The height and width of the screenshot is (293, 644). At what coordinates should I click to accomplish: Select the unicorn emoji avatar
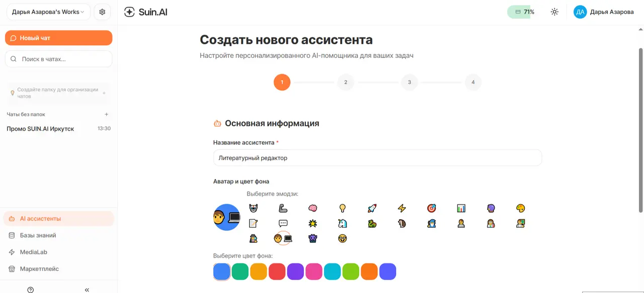tap(343, 223)
